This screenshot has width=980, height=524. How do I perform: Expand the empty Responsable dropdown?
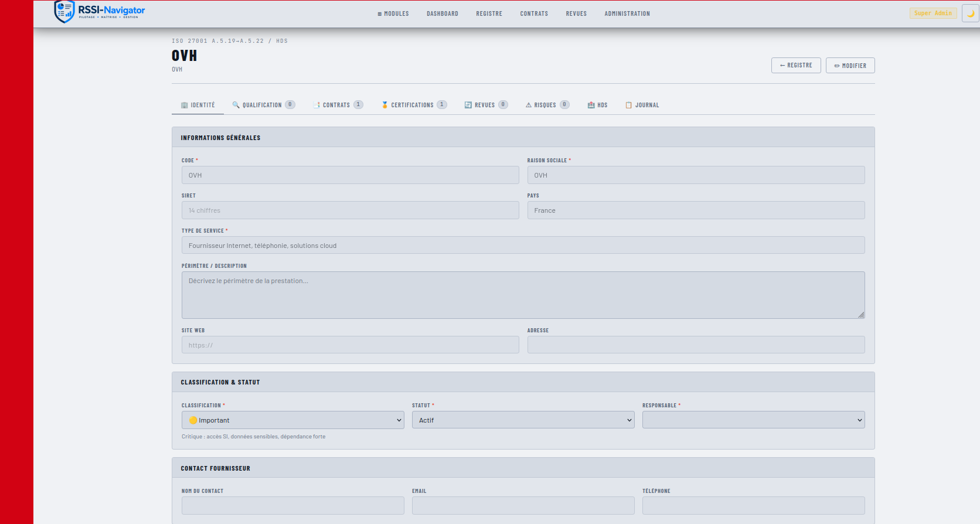pos(754,420)
